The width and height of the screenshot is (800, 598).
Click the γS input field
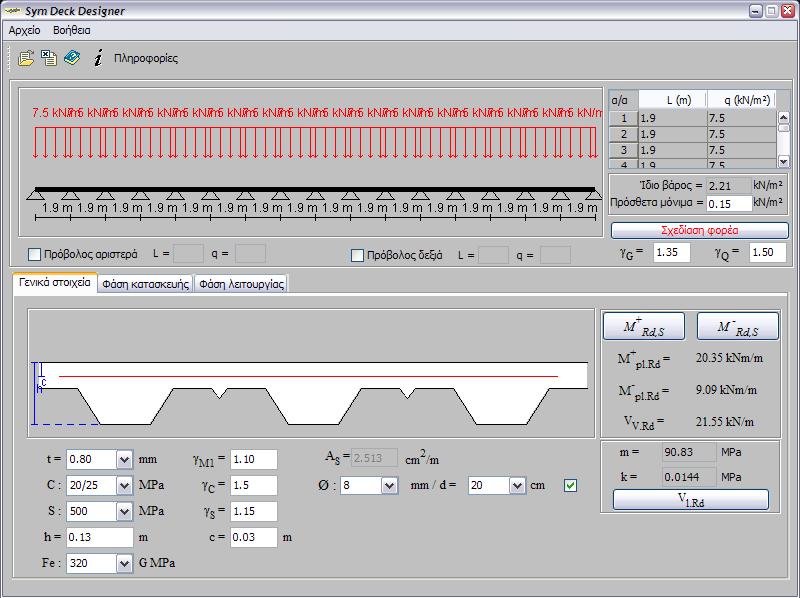pos(254,511)
